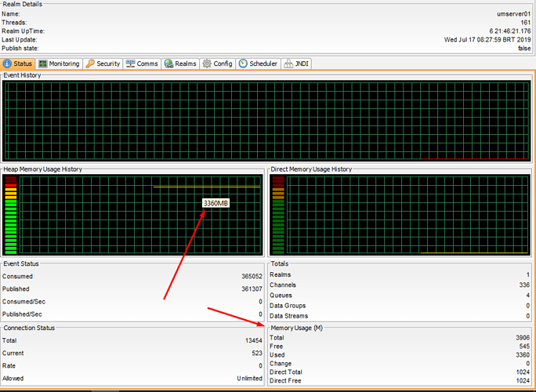Click the Monitoring tab monitor icon
The width and height of the screenshot is (536, 392).
tap(43, 64)
